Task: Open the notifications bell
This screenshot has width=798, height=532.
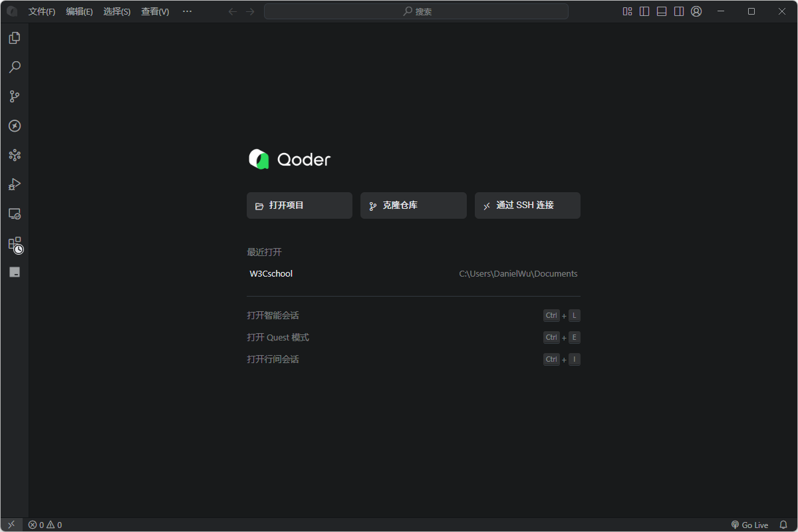Action: pyautogui.click(x=783, y=525)
